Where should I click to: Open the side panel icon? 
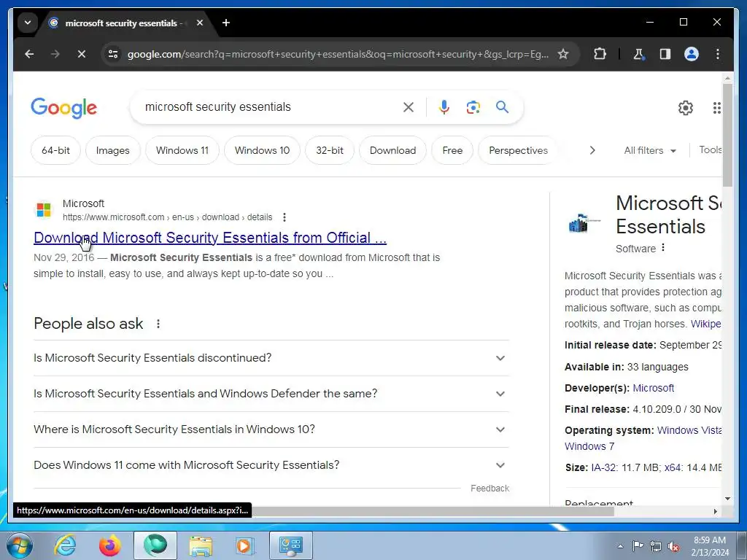665,54
